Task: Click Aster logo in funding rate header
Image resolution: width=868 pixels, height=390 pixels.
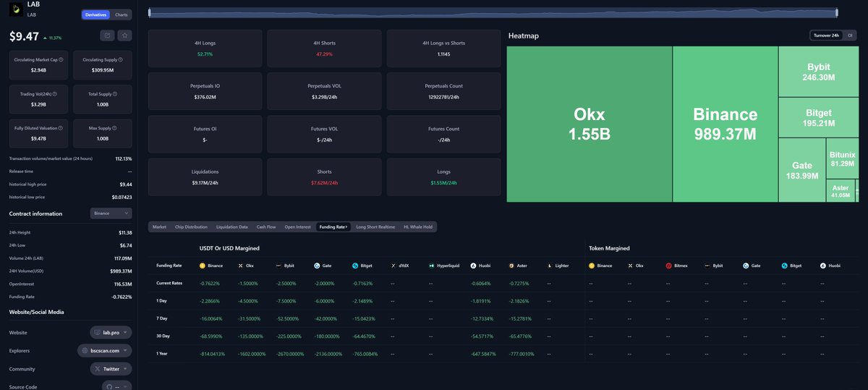Action: point(511,266)
